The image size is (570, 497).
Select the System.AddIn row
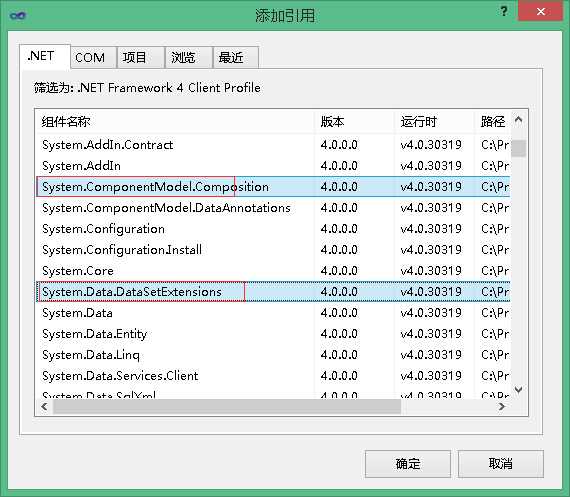[x=273, y=166]
